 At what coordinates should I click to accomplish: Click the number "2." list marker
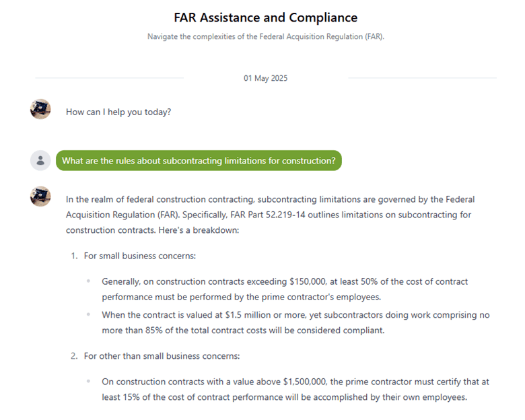[x=75, y=356]
